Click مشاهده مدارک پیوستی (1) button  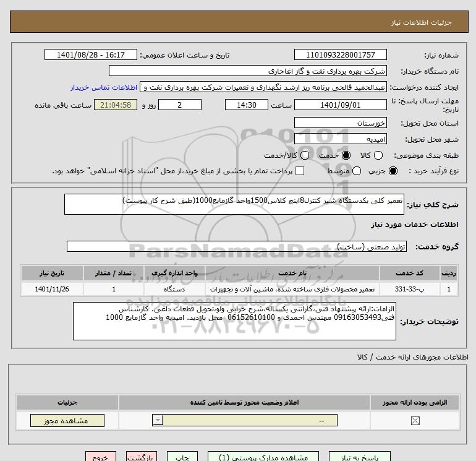(x=263, y=457)
